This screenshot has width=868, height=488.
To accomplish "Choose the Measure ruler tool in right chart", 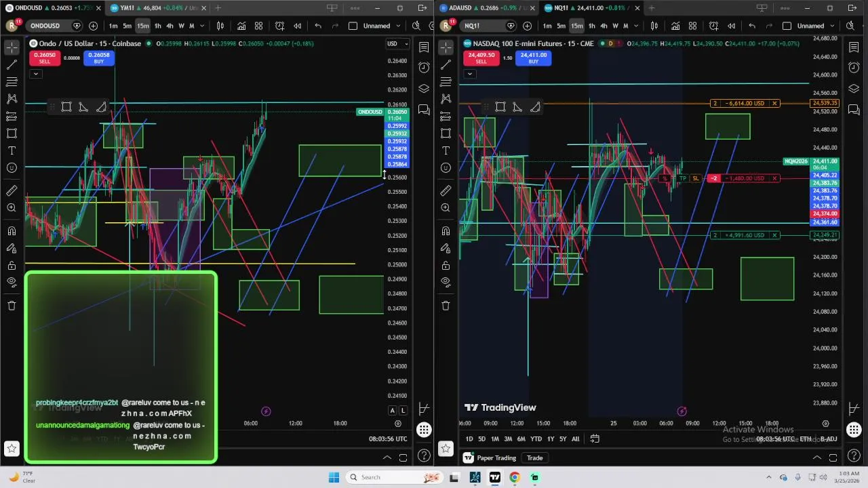I will (x=446, y=190).
